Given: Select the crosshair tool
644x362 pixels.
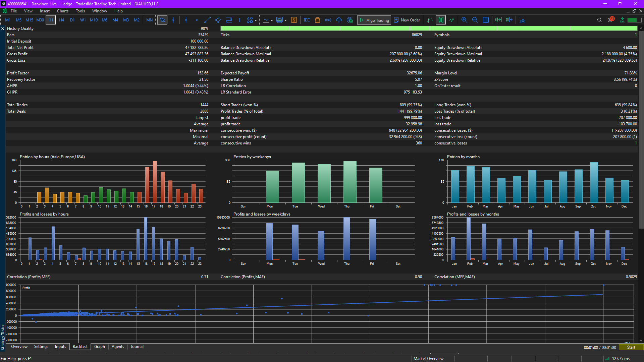Looking at the screenshot, I should (173, 20).
